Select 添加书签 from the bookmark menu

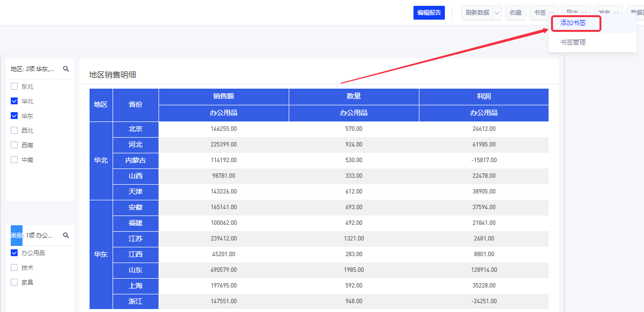pos(573,23)
